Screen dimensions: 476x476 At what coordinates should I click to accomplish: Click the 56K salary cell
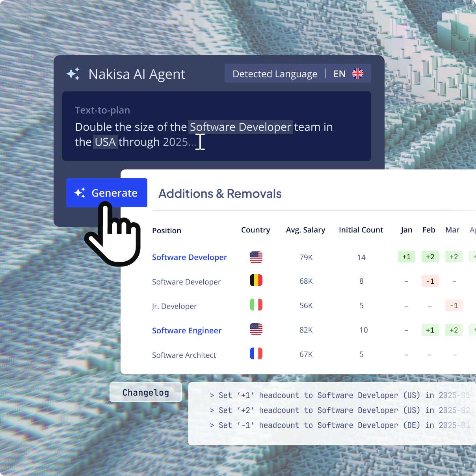306,305
